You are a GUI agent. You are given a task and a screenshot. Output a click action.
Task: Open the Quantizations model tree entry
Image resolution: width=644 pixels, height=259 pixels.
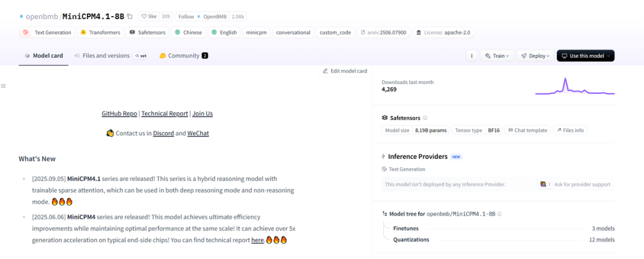411,239
